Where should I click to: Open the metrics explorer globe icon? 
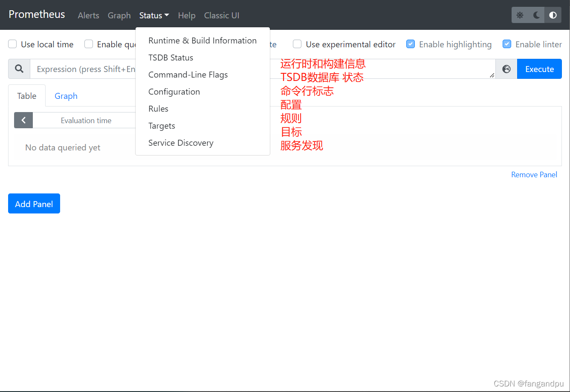click(506, 69)
